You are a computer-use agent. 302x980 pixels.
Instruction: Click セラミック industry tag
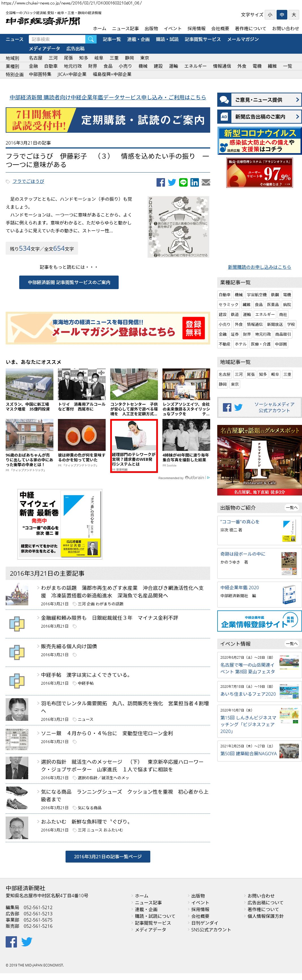(x=229, y=305)
